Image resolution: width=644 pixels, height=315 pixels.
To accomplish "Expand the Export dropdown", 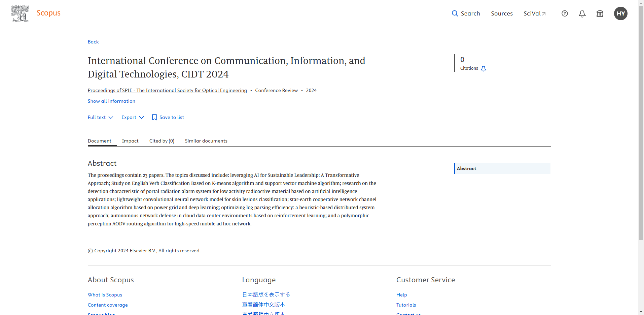I will point(133,117).
